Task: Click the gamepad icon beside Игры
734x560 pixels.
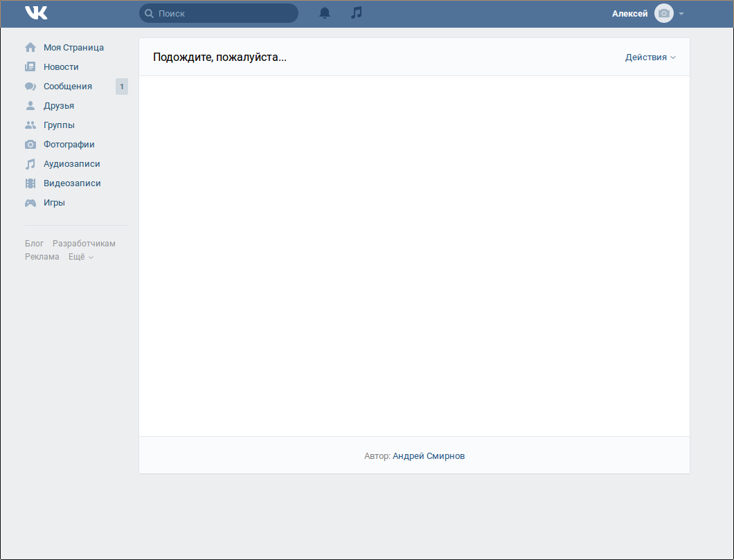Action: pos(30,203)
